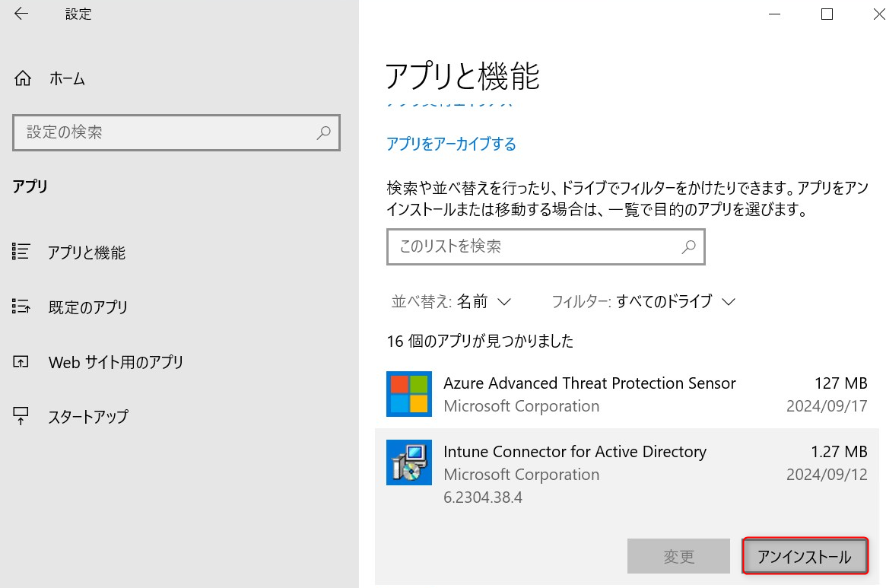Open スタートアップ in the sidebar
The image size is (886, 588).
click(88, 417)
